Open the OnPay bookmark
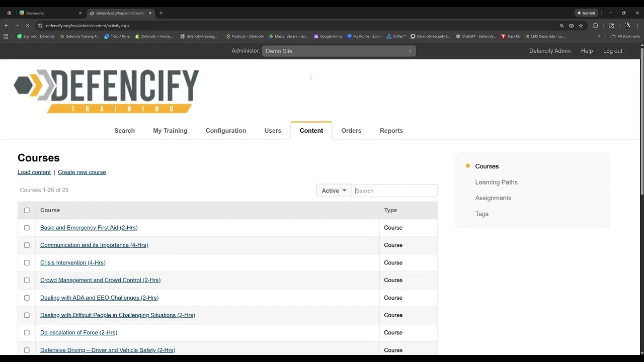This screenshot has width=644, height=362. 396,36
